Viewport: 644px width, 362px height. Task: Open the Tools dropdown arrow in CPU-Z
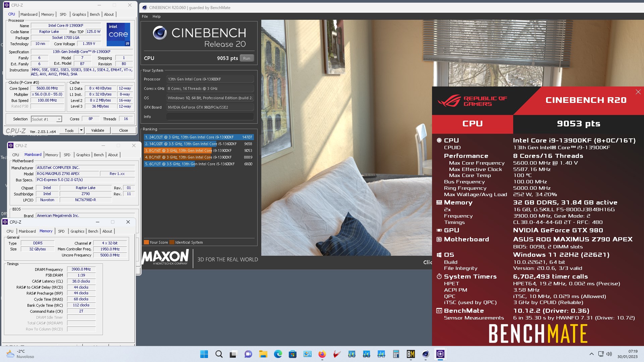(x=81, y=130)
